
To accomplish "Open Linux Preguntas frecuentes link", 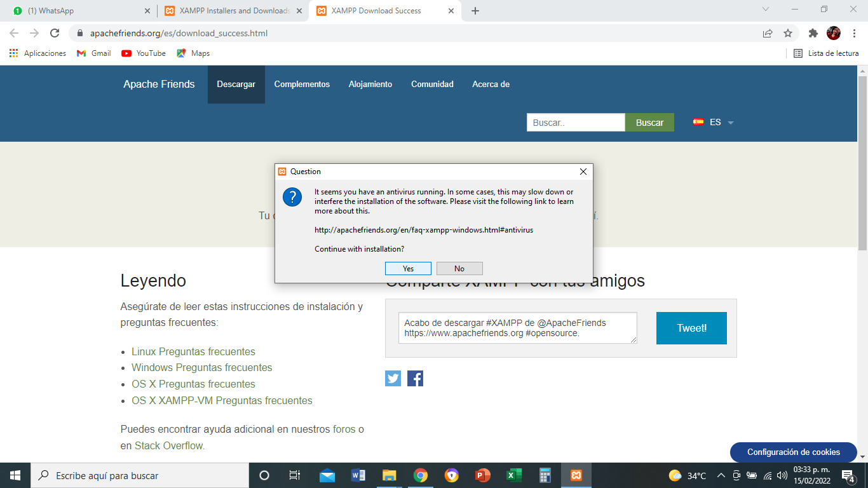I will tap(193, 351).
